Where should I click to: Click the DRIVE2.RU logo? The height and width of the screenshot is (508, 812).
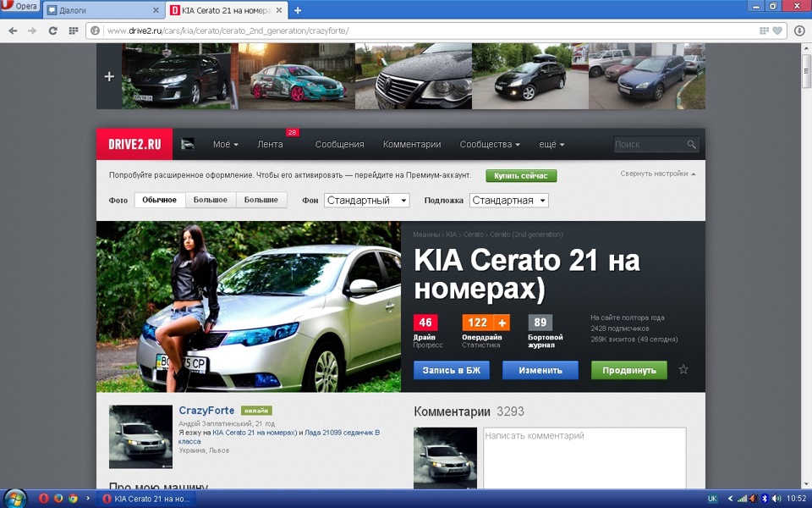click(x=134, y=144)
